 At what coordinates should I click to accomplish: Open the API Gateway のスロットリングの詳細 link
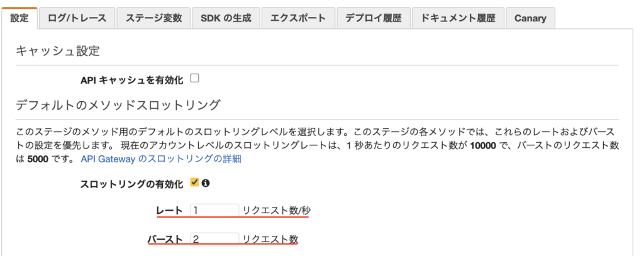click(161, 159)
